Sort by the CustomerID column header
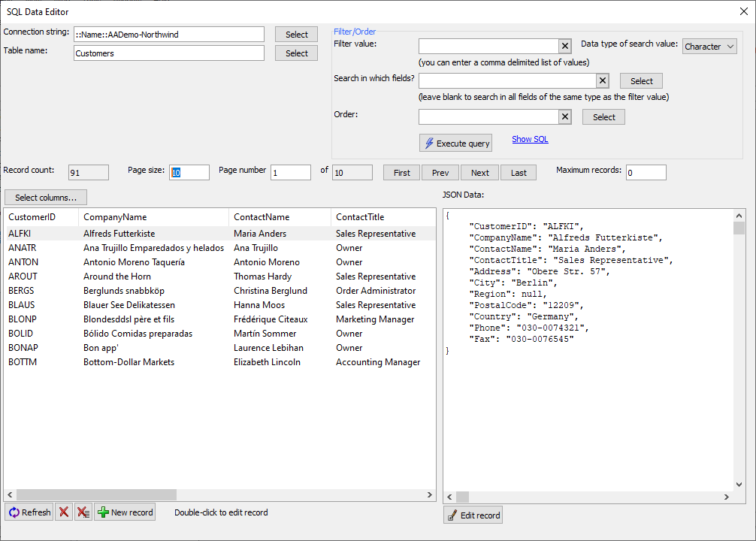Image resolution: width=756 pixels, height=541 pixels. click(x=41, y=217)
